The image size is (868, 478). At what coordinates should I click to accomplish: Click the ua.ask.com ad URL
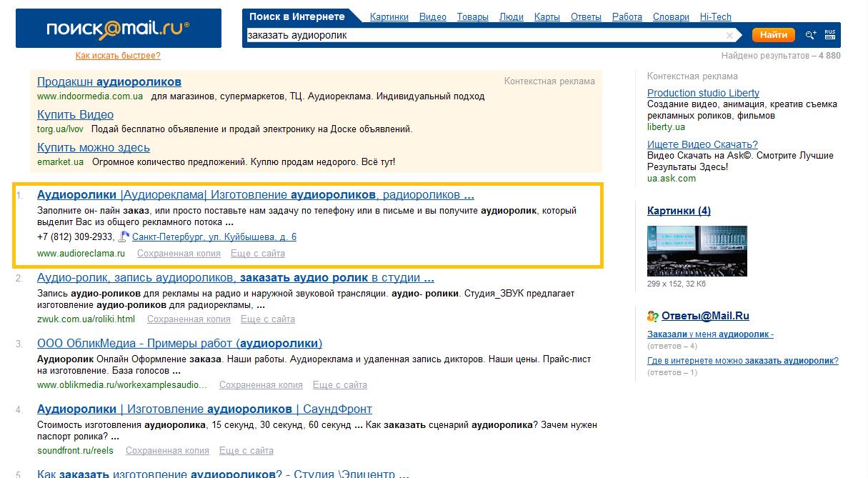tap(671, 178)
